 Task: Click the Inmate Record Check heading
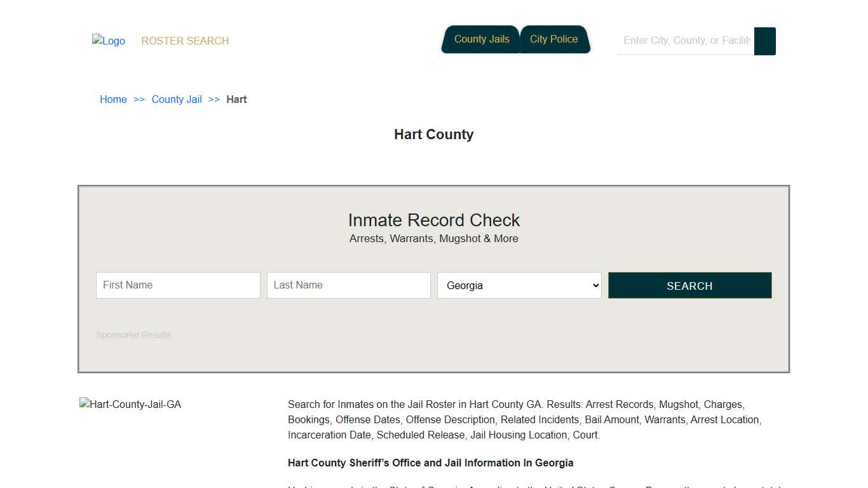(434, 220)
